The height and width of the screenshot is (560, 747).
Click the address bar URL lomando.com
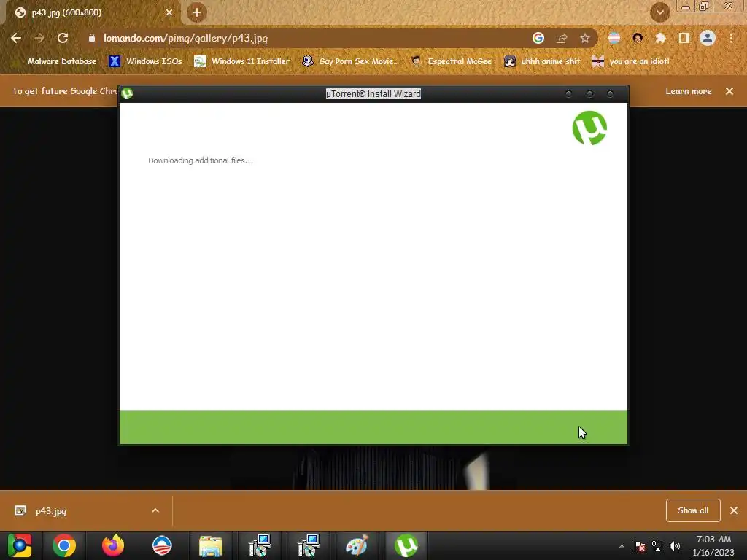tap(186, 38)
